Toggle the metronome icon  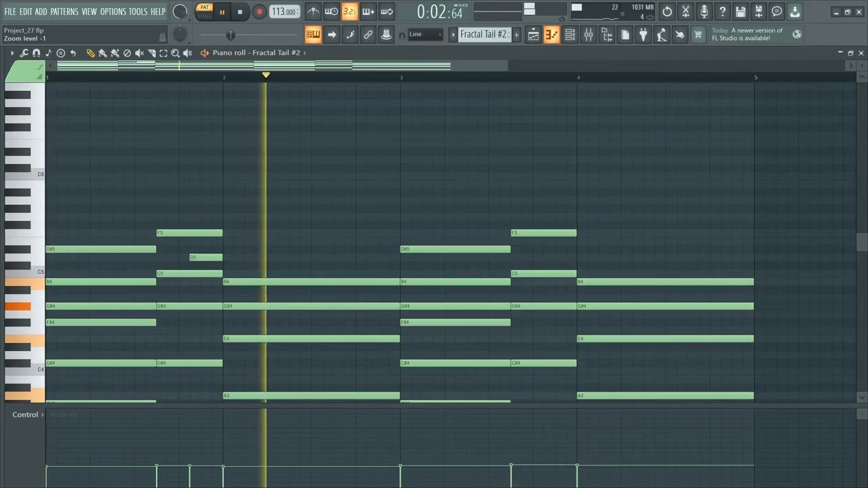click(x=313, y=12)
